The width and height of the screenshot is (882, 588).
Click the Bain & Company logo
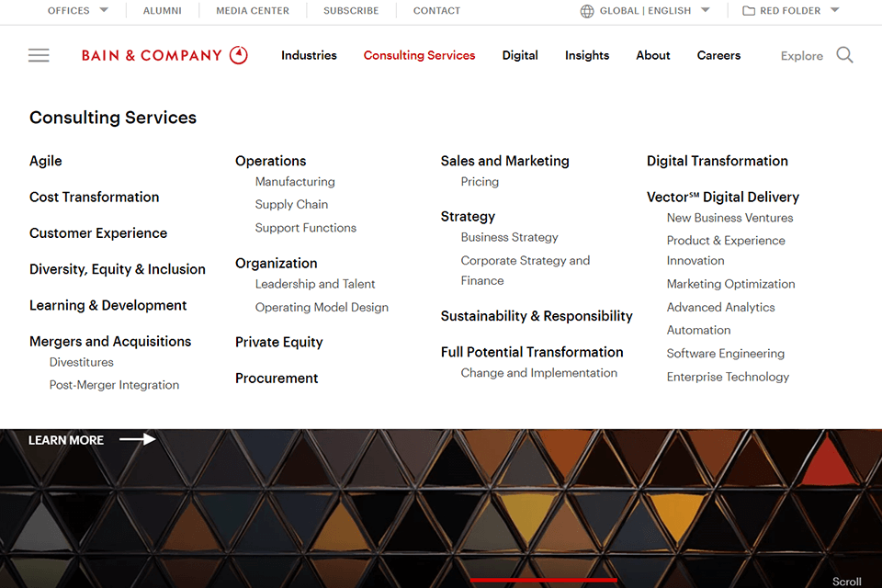(164, 55)
